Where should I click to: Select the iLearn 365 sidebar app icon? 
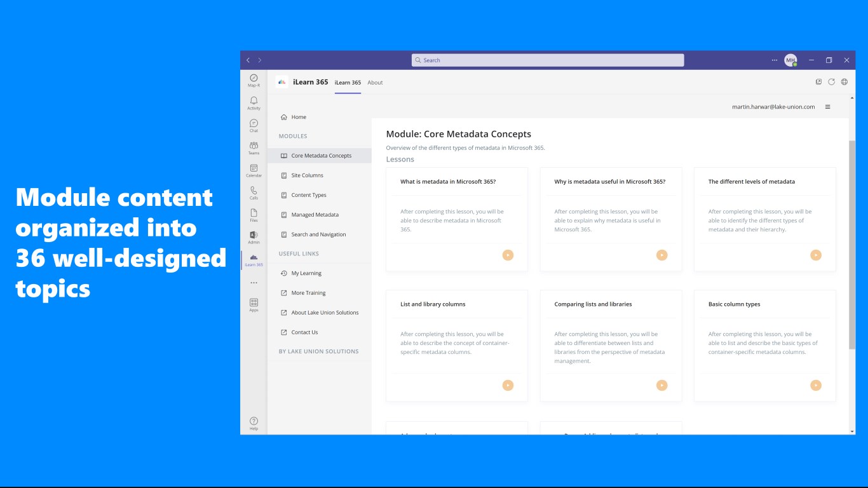coord(254,260)
